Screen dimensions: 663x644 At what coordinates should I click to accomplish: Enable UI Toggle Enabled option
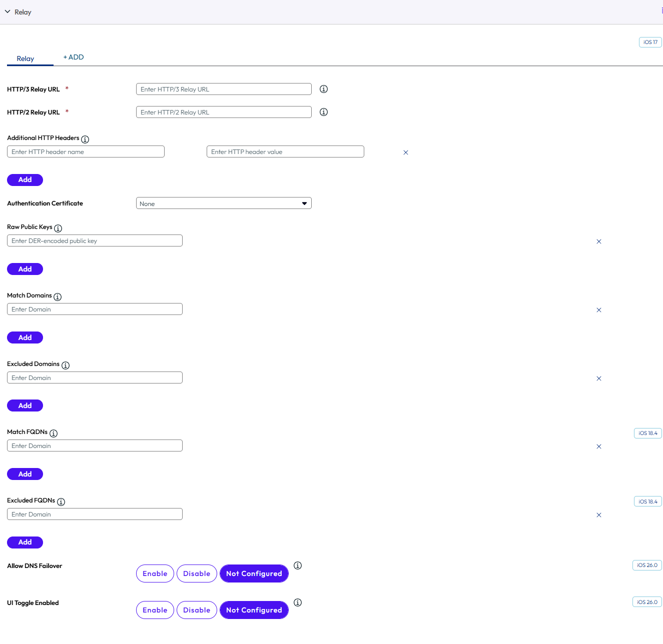coord(155,610)
